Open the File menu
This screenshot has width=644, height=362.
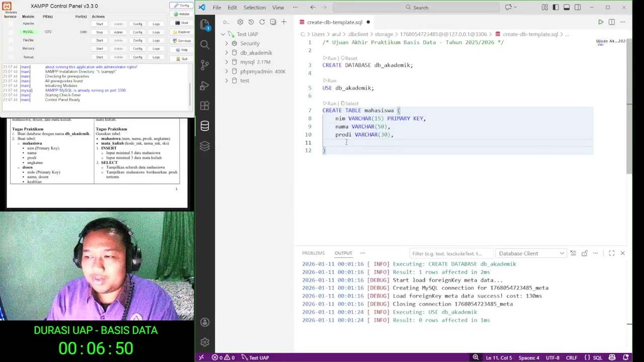tap(217, 8)
